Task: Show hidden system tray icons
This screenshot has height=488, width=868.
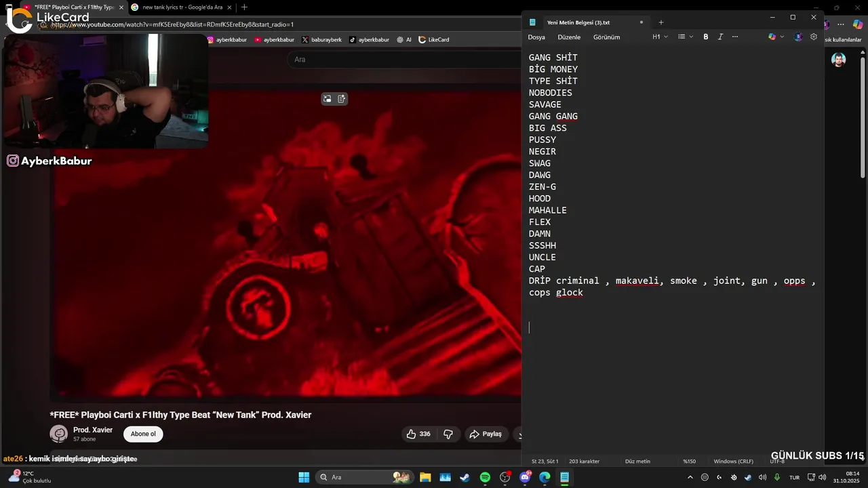Action: click(690, 477)
